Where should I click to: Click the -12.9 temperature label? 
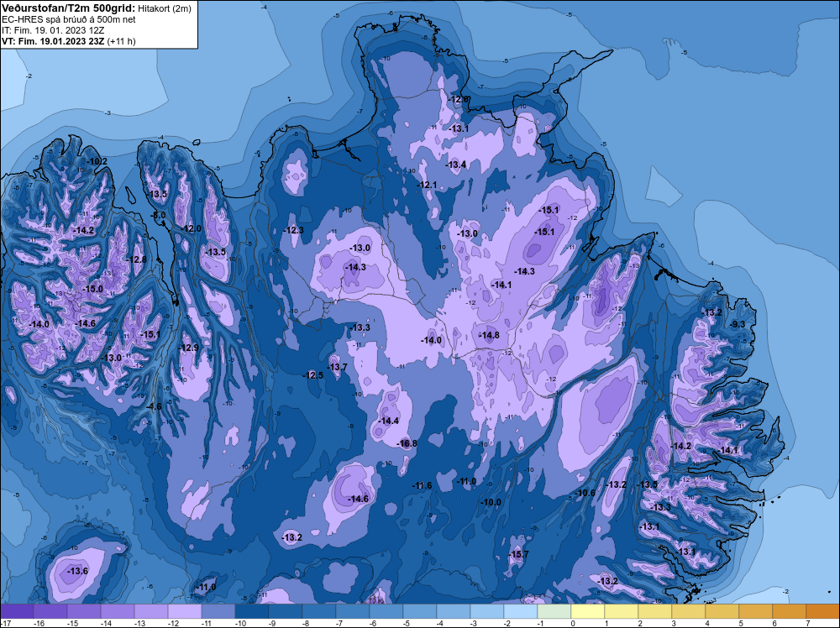(x=188, y=348)
